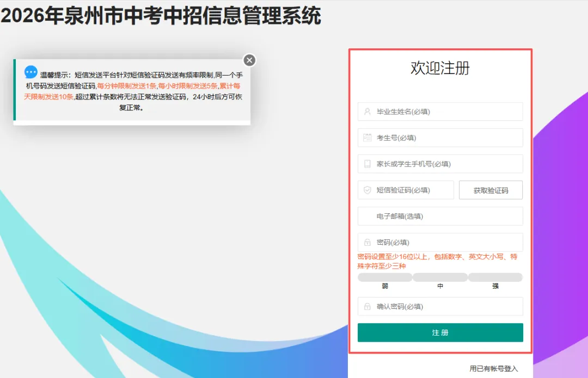Focus the 电子邮箱 optional input field
The image size is (588, 378).
coord(440,216)
